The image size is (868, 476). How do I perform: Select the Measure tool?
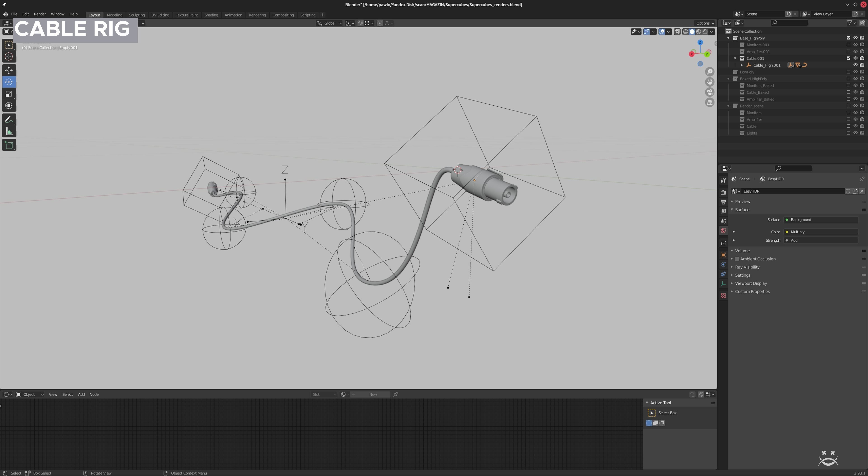tap(9, 132)
